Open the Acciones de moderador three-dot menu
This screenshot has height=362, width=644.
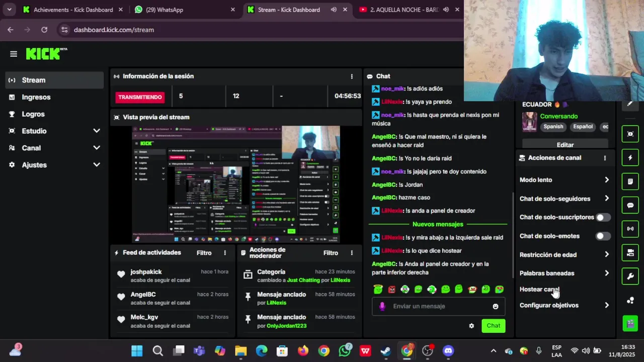(x=352, y=253)
